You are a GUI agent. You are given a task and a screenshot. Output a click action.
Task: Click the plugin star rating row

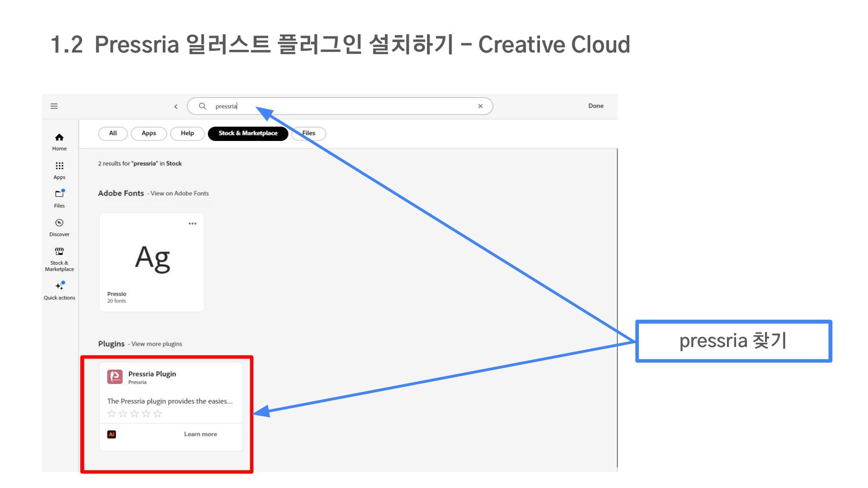tap(135, 414)
